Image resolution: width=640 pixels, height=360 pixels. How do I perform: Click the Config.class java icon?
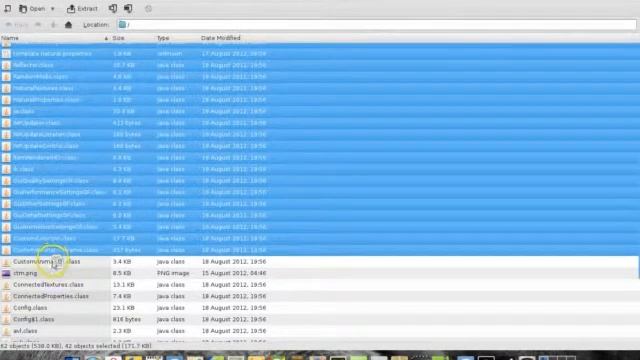6,308
